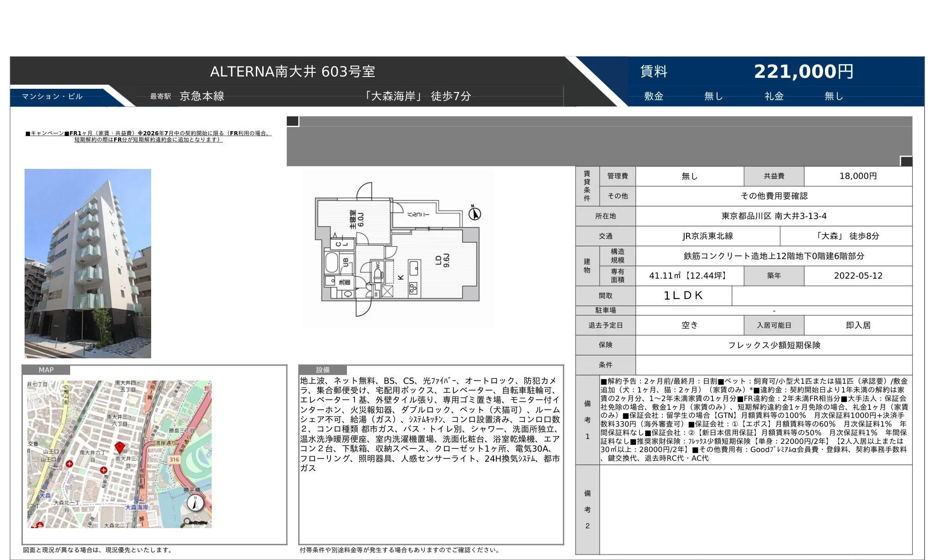Click the 交通 header cell
This screenshot has height=560, width=936.
[605, 236]
